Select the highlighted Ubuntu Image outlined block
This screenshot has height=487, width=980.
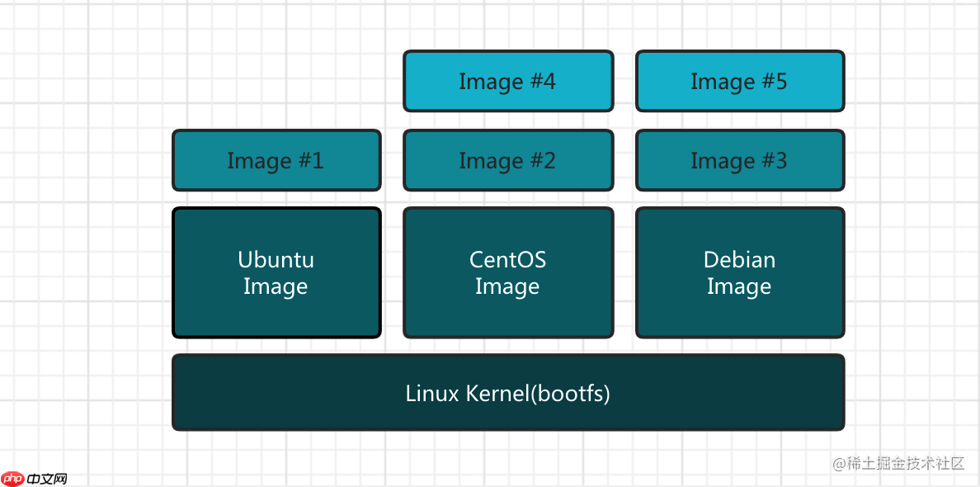pos(276,272)
